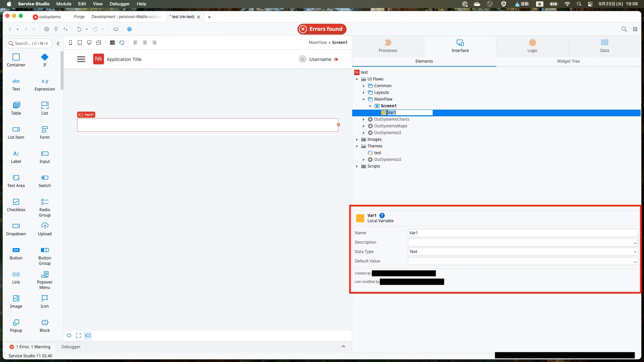Open the 1 Error, 1 Warning pane
The width and height of the screenshot is (644, 362).
point(30,347)
